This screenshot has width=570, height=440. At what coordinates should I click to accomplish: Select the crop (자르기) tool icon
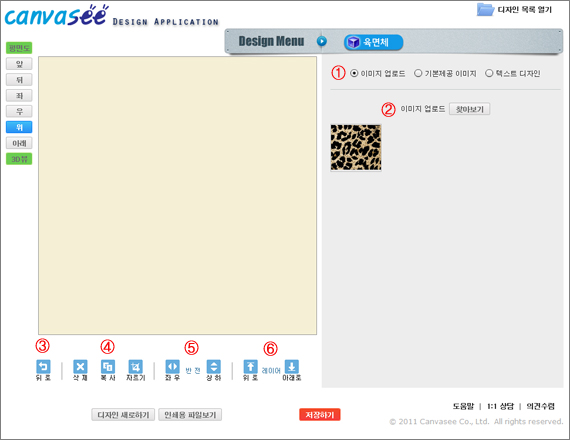tap(136, 366)
